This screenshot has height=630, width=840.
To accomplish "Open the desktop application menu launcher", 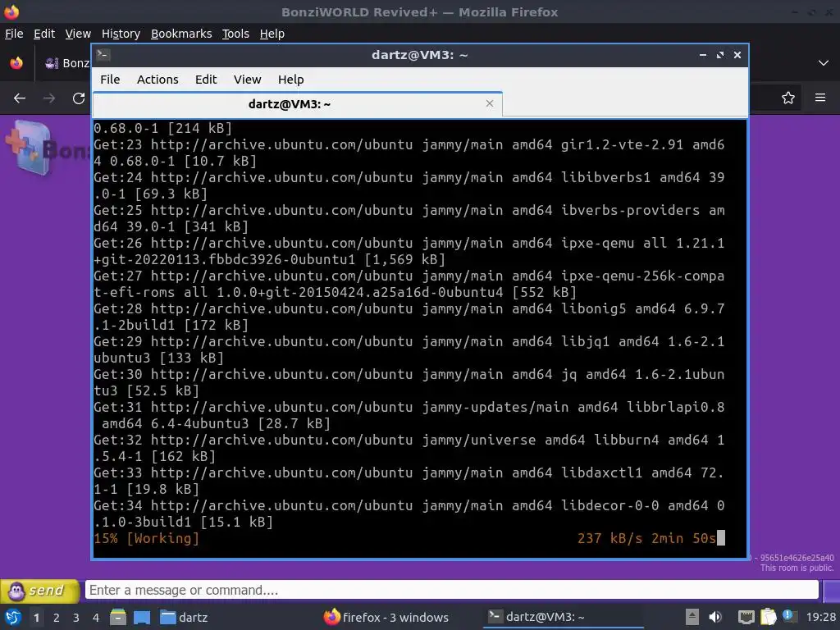I will pyautogui.click(x=12, y=617).
